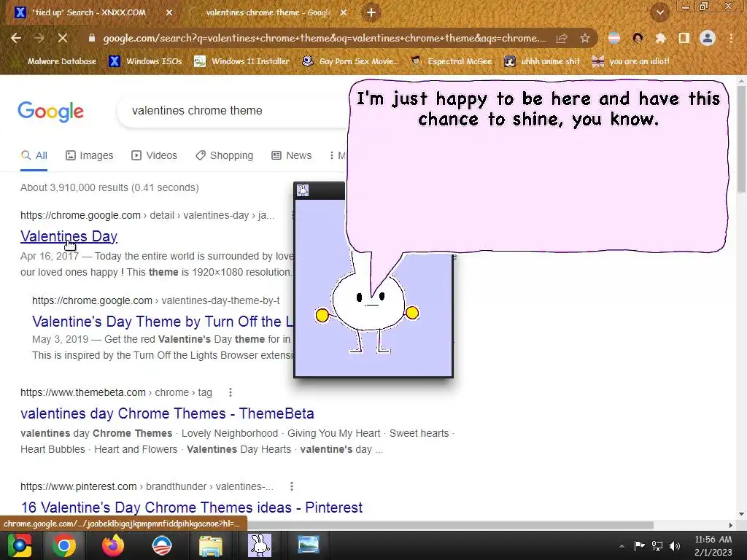The image size is (747, 560).
Task: Open the Windows ISOs bookmark
Action: point(145,61)
